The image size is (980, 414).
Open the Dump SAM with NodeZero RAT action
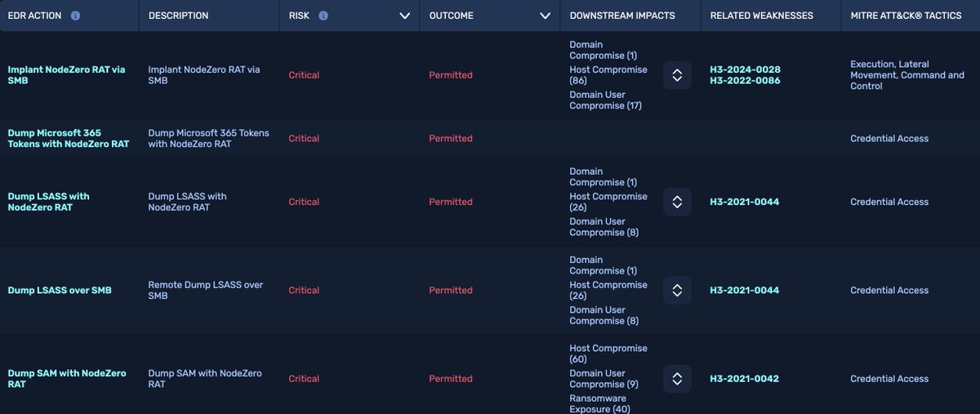click(67, 378)
